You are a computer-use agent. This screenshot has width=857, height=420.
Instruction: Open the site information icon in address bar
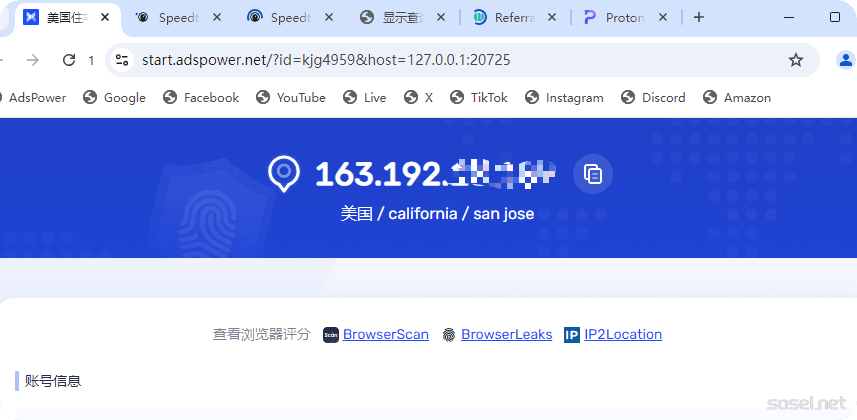pyautogui.click(x=122, y=60)
